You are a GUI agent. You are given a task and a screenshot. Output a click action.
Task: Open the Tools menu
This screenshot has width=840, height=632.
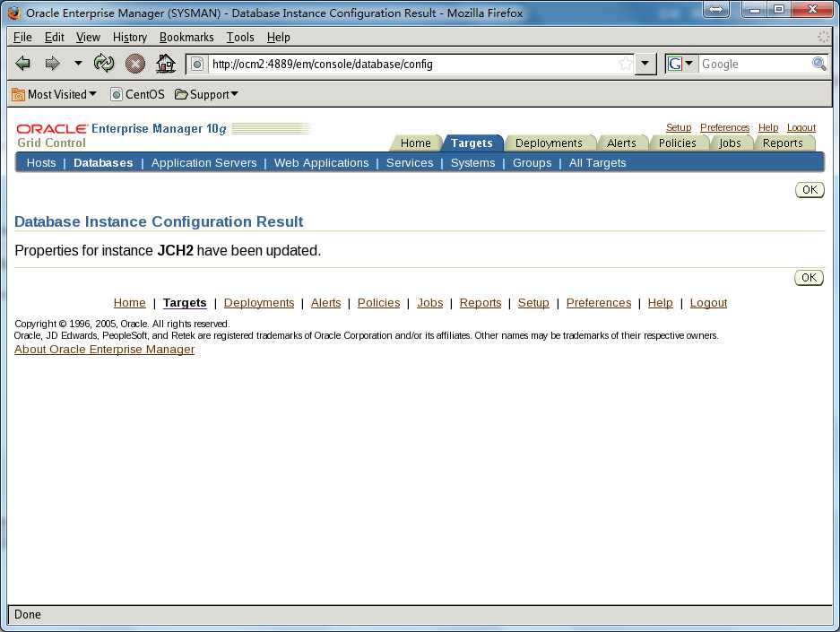240,37
